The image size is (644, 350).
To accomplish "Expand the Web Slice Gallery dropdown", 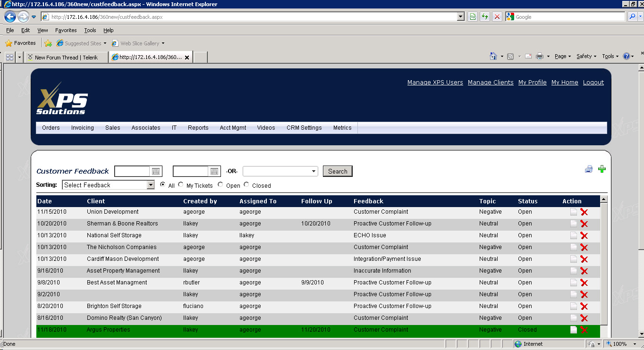I will click(x=163, y=43).
